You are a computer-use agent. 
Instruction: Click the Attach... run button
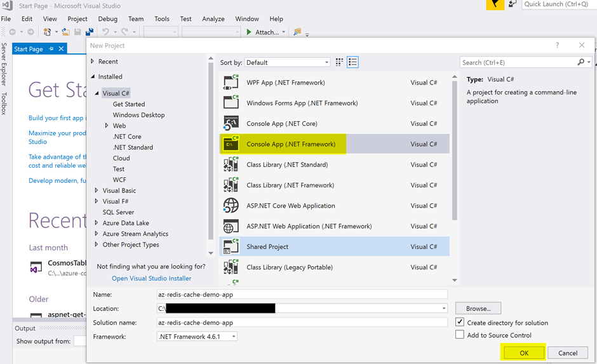pyautogui.click(x=263, y=32)
